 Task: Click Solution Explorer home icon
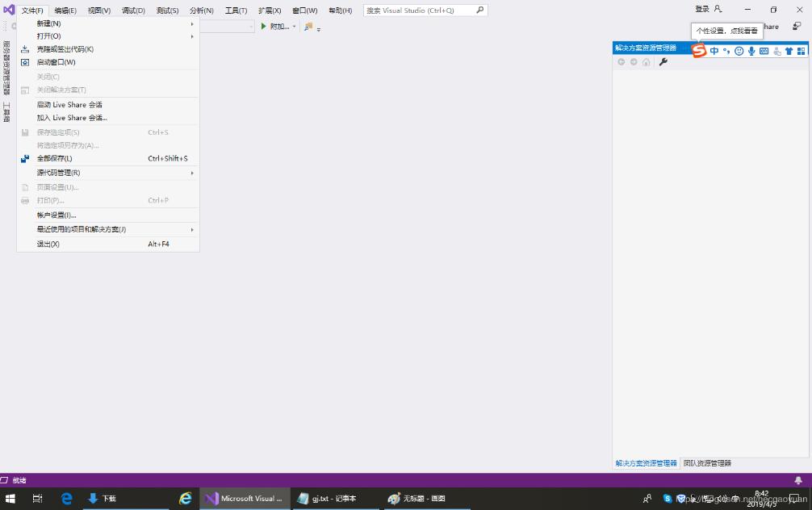click(647, 62)
